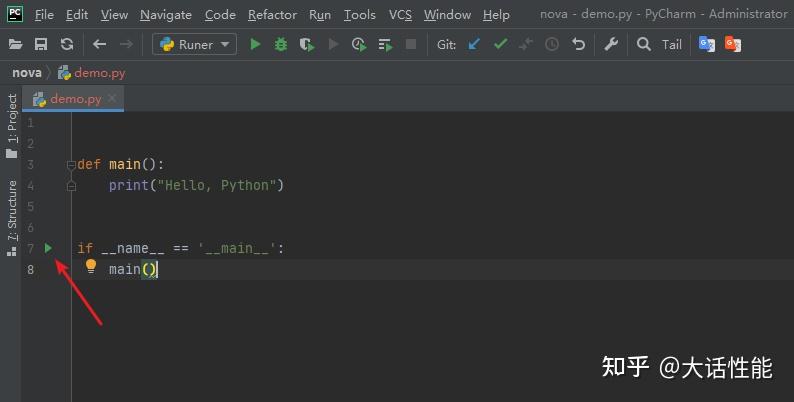Click the demo.py breadcrumb

(x=92, y=73)
